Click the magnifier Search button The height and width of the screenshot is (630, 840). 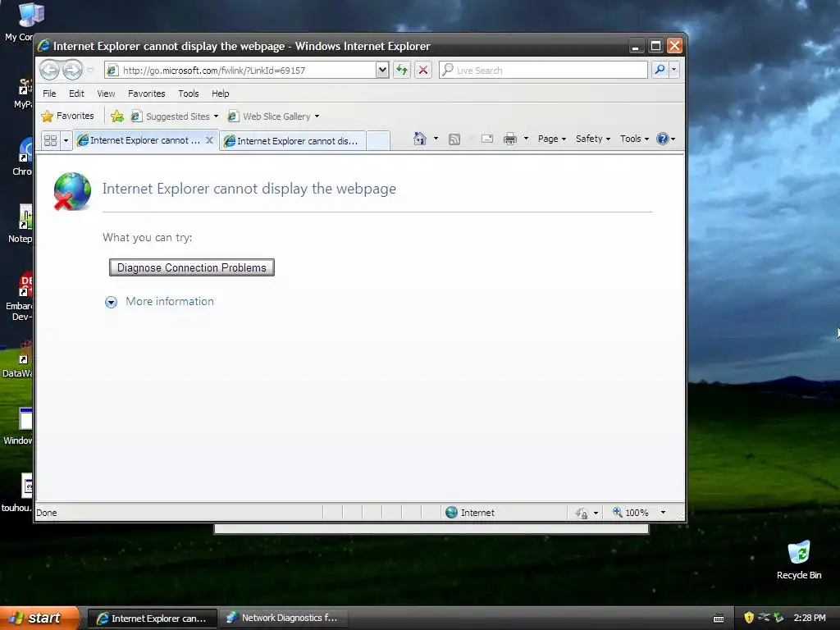point(660,70)
